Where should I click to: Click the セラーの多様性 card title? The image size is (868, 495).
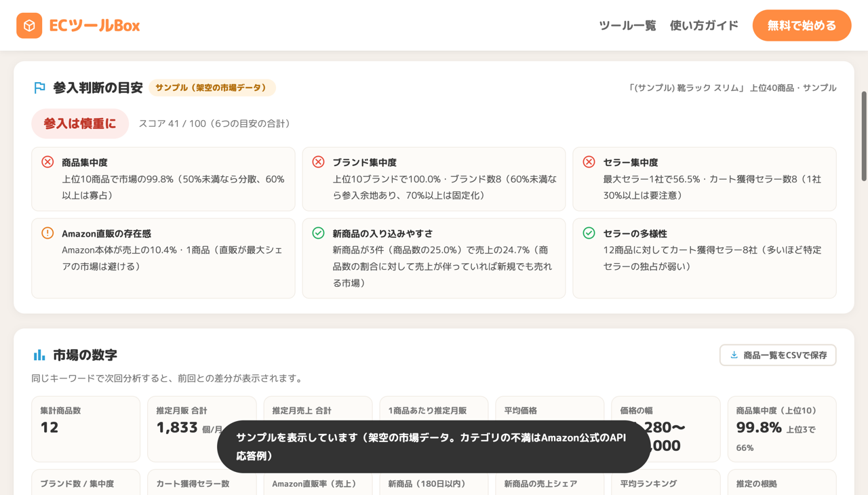635,233
